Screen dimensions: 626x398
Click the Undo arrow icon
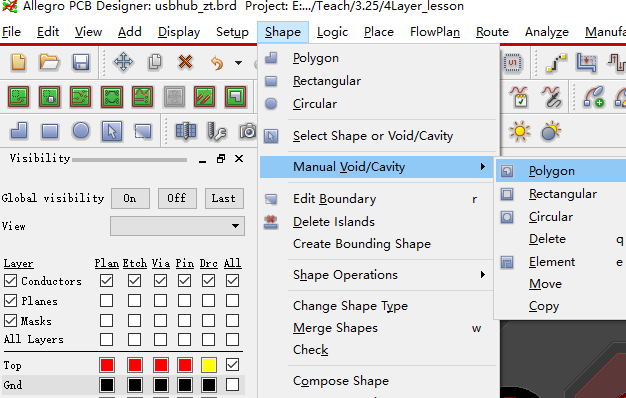217,63
